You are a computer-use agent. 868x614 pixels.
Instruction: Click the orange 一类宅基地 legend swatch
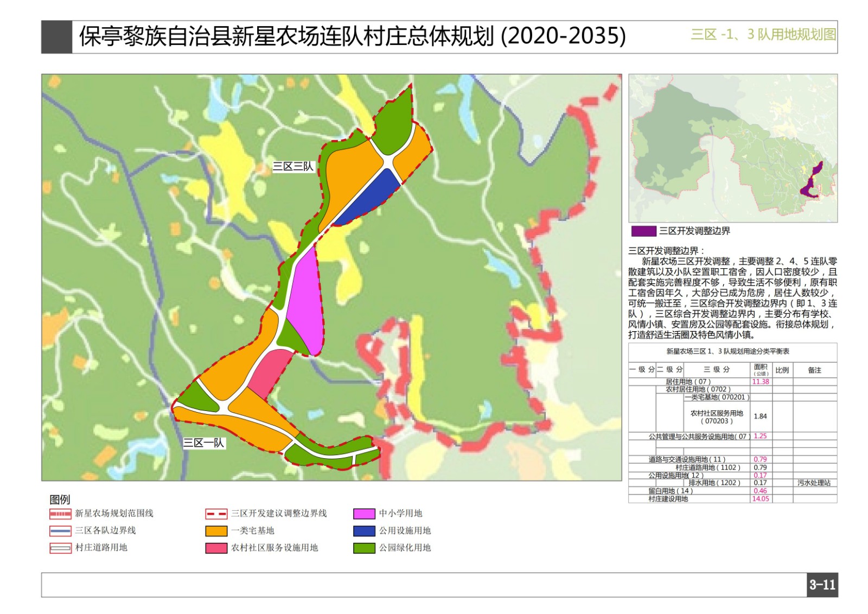[216, 531]
